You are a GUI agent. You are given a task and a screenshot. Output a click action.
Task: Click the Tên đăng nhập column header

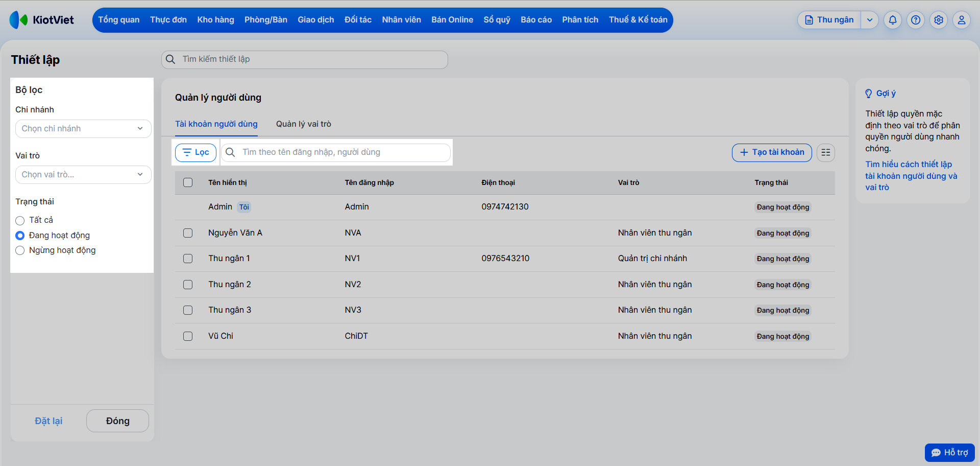[x=370, y=182]
